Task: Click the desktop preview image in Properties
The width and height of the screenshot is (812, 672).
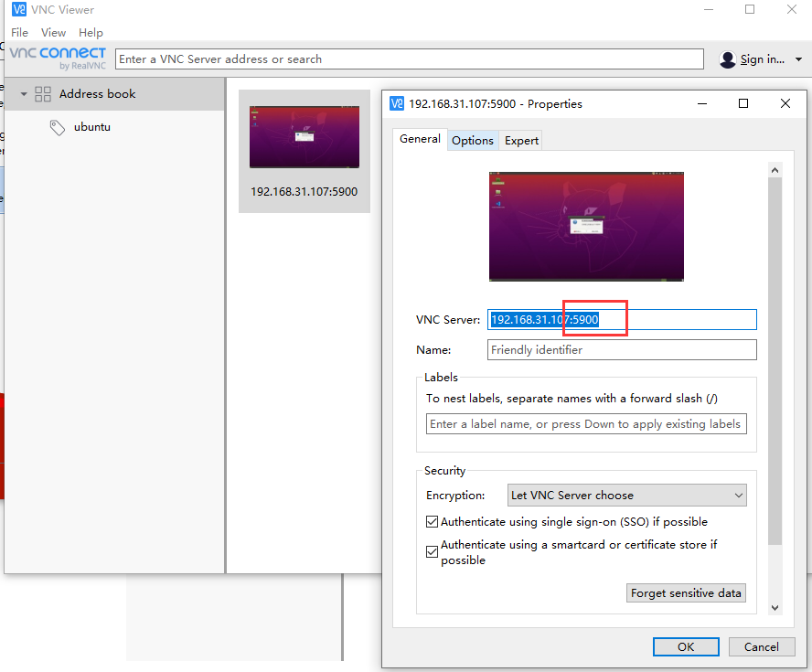Action: click(586, 227)
